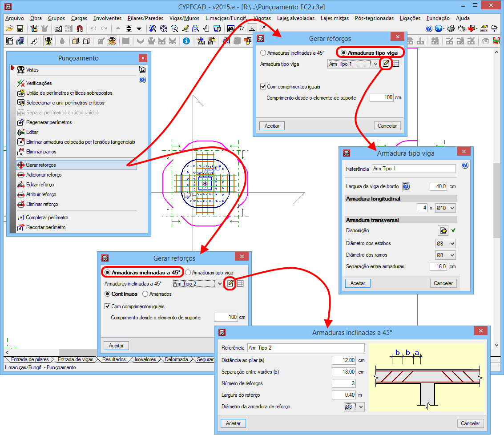This screenshot has height=435, width=504.
Task: Click the binoculars search icon in toolbar
Action: pos(231,28)
